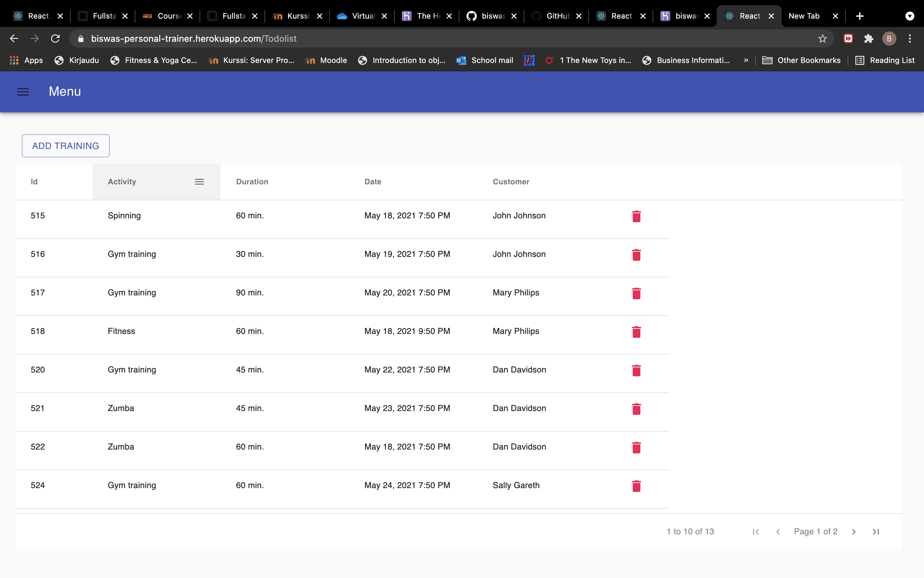The height and width of the screenshot is (578, 924).
Task: Sort by the Date column header
Action: click(x=373, y=181)
